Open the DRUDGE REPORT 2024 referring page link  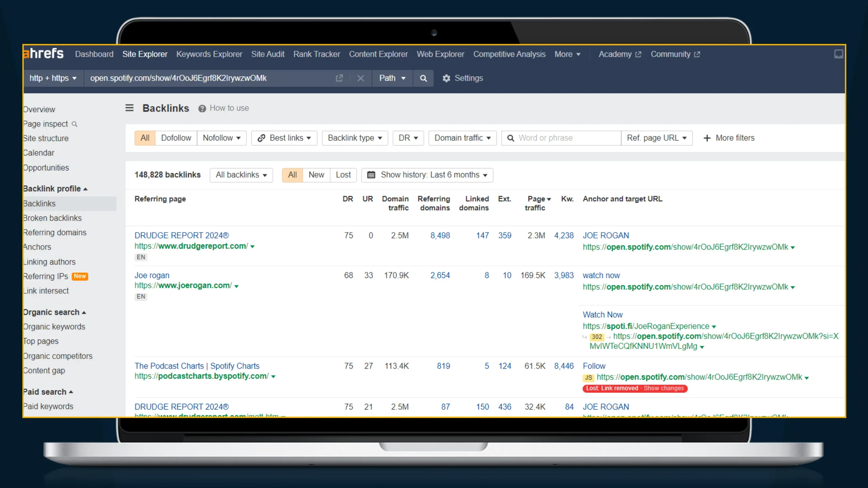181,235
